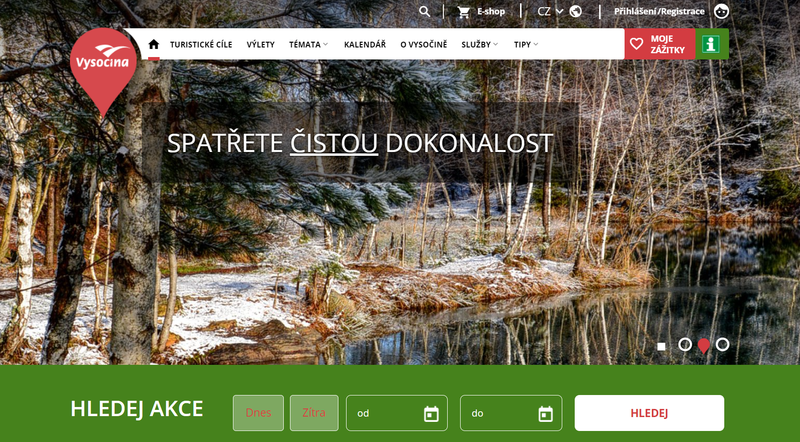800x442 pixels.
Task: Click the Vysočina pin logo
Action: pyautogui.click(x=98, y=66)
